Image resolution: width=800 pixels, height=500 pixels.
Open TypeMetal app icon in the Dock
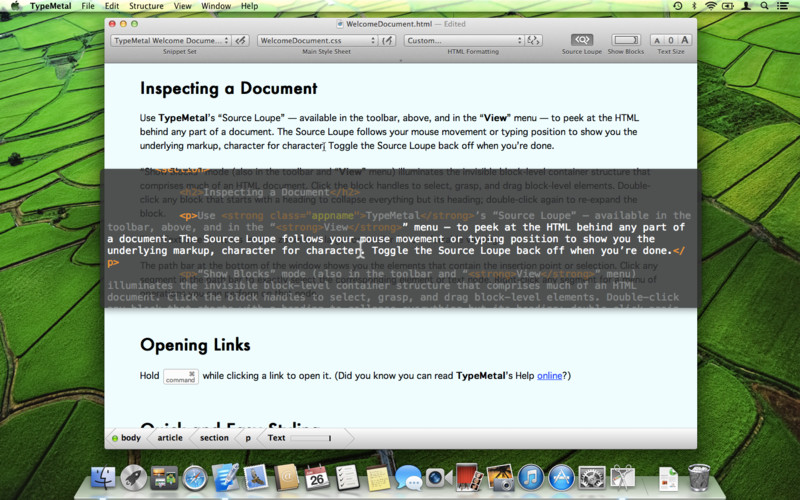[x=225, y=477]
